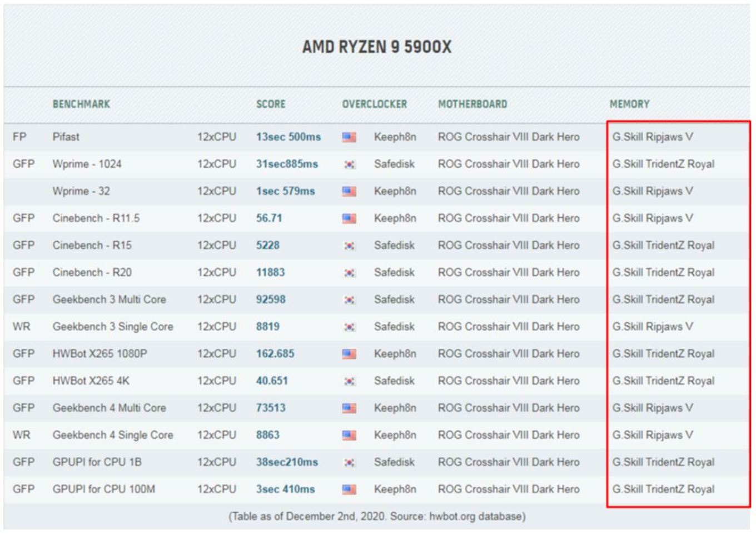Click the AMD RYZEN 9 5900X title
Screen dimensions: 756x535
pyautogui.click(x=377, y=47)
